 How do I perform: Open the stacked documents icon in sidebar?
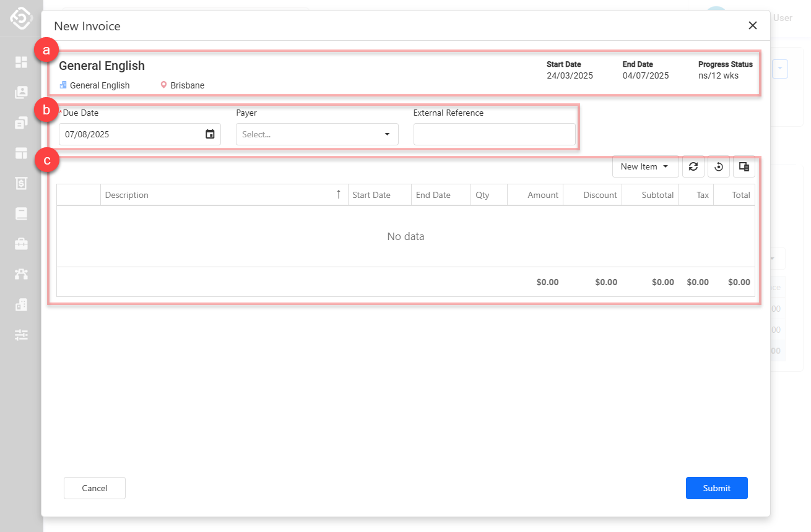(x=21, y=122)
